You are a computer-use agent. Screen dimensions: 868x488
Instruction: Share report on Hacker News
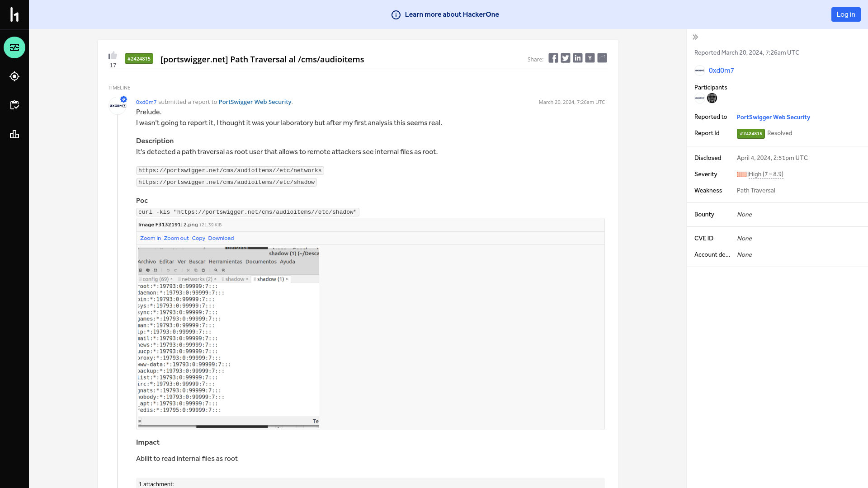click(x=590, y=58)
